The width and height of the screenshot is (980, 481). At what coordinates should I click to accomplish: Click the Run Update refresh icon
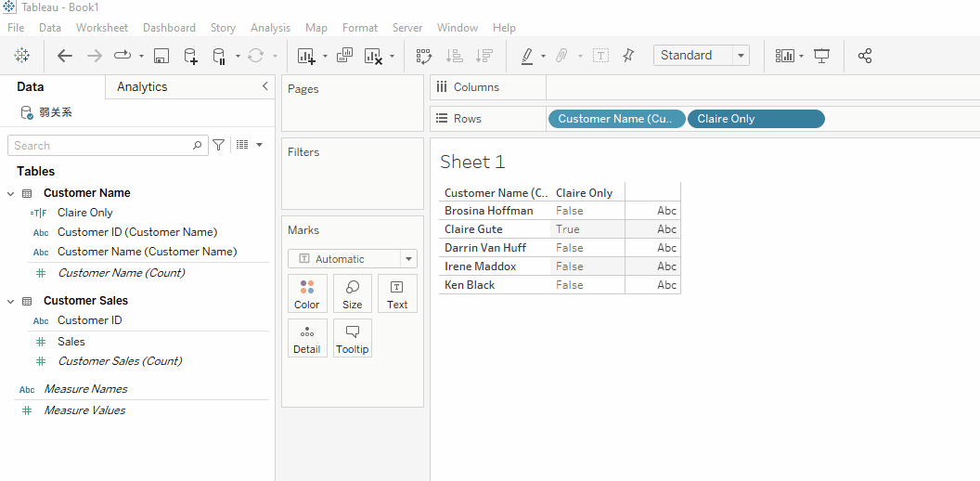[255, 56]
